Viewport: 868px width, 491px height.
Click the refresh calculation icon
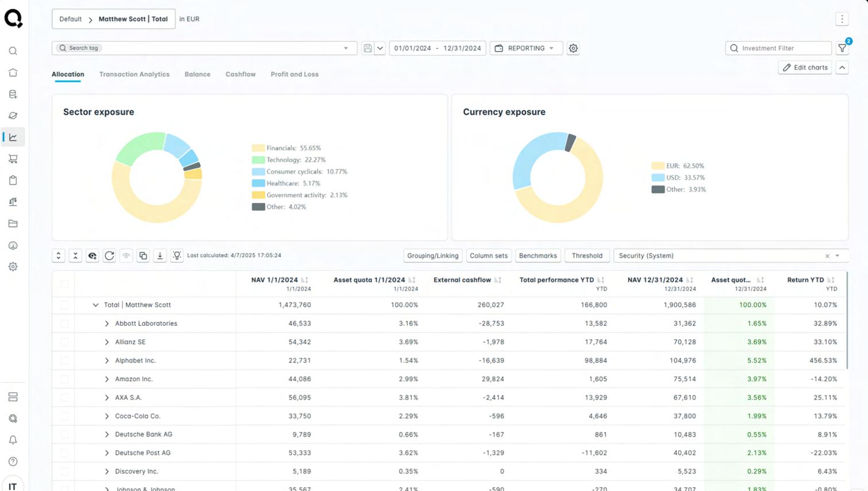tap(109, 256)
